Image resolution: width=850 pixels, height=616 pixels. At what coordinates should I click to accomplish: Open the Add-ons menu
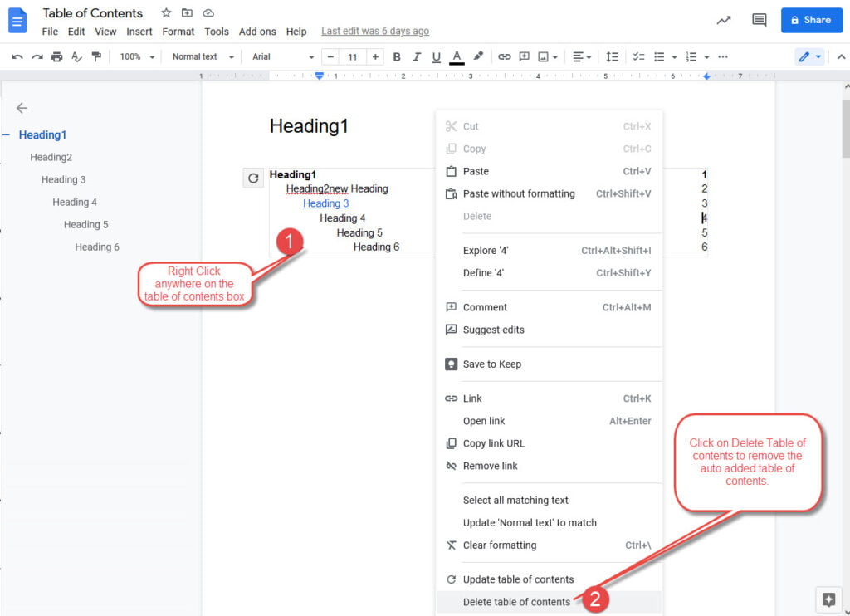pos(257,32)
